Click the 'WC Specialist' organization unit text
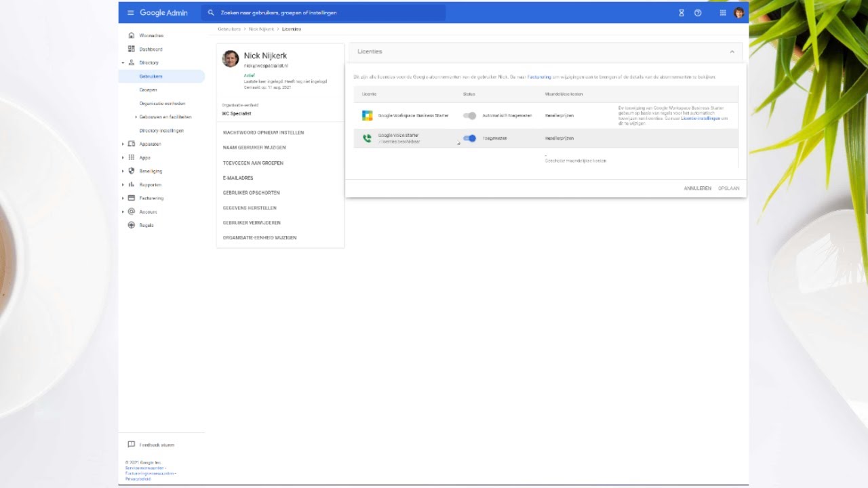Viewport: 868px width, 488px height. point(236,113)
